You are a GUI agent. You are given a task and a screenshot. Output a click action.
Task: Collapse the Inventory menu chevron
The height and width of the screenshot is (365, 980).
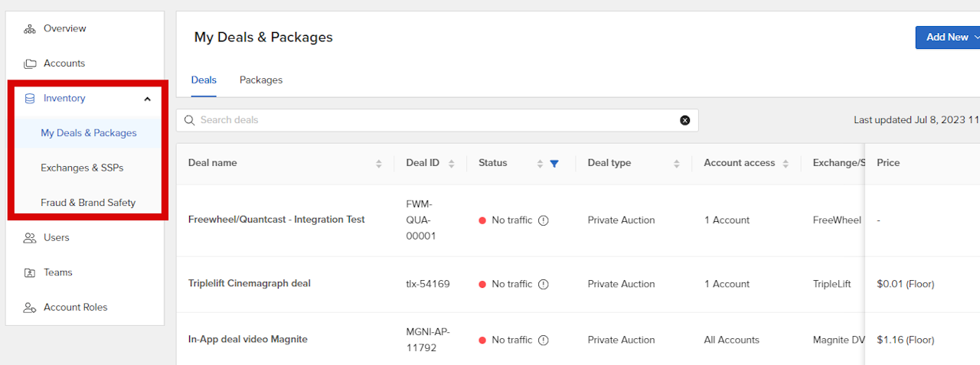pos(147,99)
